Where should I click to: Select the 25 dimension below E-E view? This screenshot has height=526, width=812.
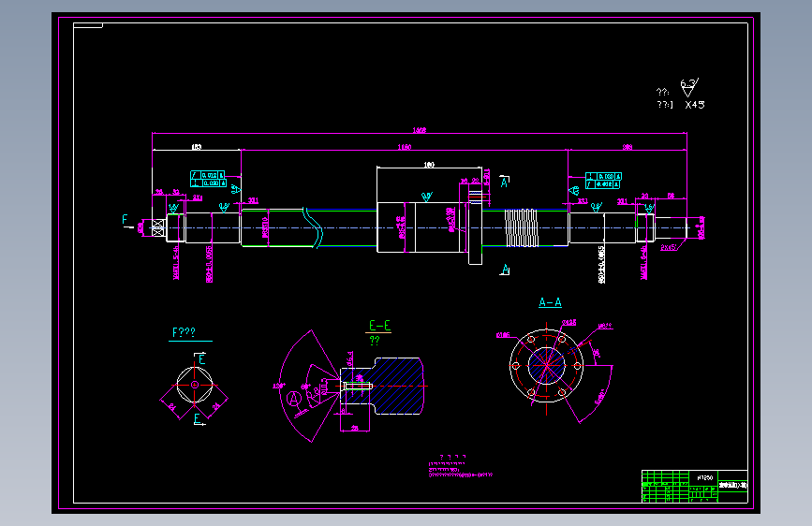355,428
